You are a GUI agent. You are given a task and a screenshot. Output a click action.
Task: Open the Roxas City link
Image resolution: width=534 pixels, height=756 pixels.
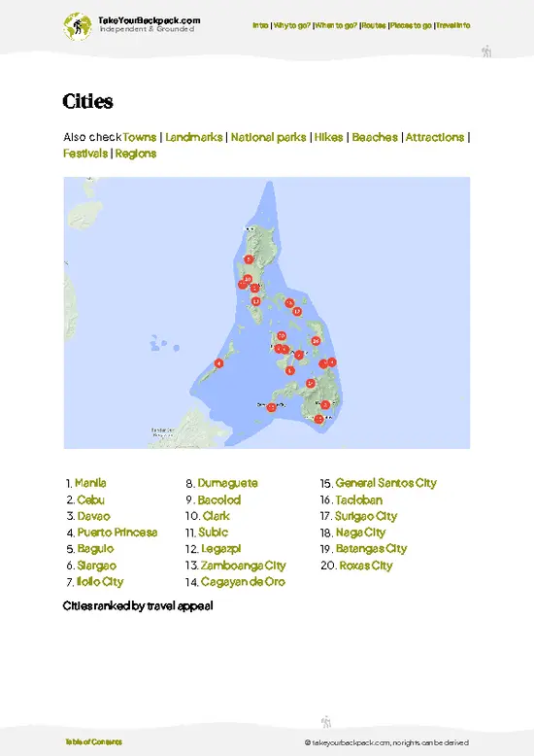(x=366, y=566)
